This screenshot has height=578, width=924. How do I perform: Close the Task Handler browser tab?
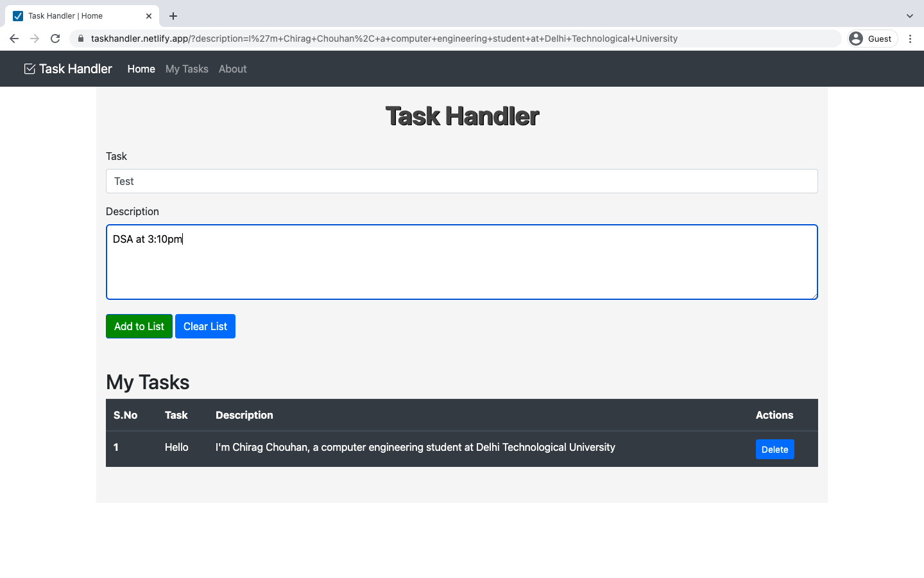click(148, 15)
